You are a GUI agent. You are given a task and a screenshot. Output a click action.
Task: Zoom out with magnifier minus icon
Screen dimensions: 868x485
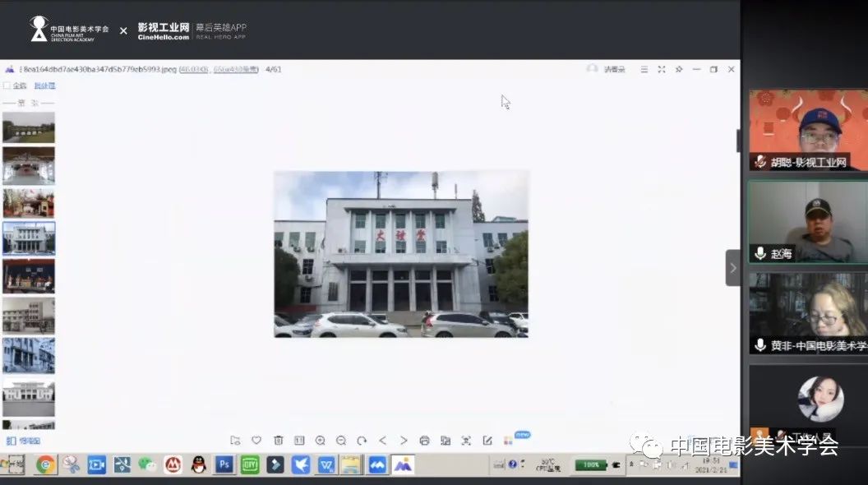tap(341, 441)
